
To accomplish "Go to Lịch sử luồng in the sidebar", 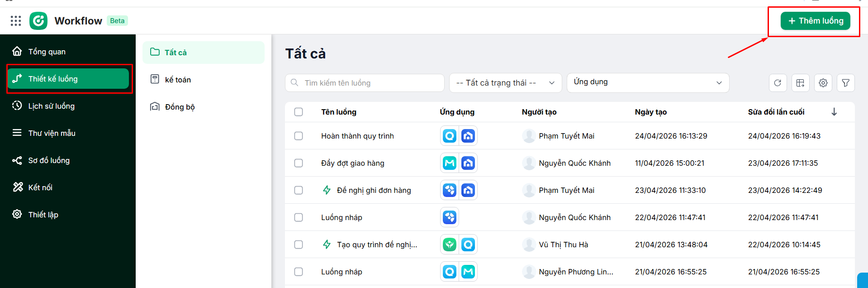I will pos(51,106).
